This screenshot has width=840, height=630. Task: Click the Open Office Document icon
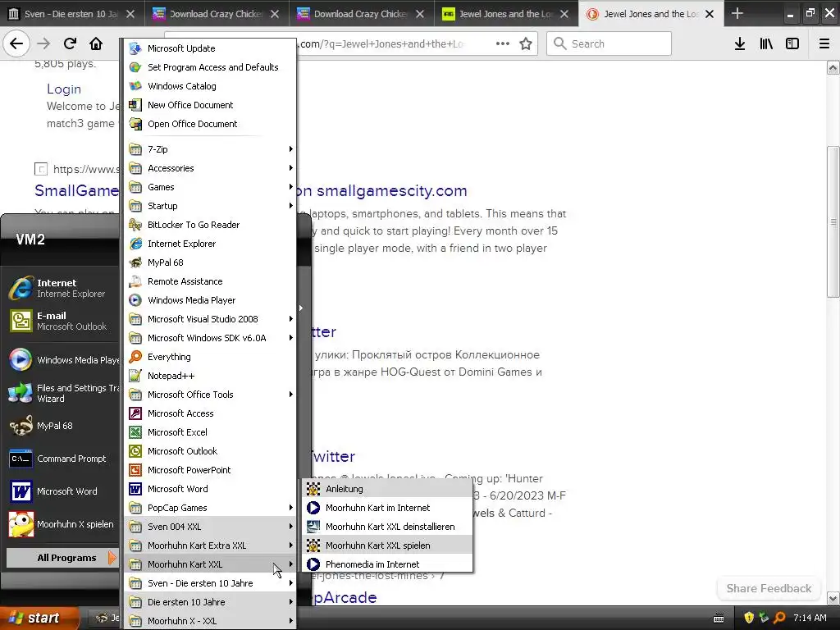[135, 124]
